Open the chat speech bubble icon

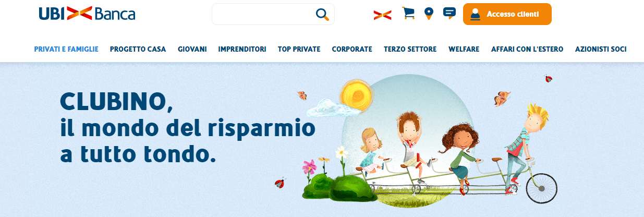(x=449, y=13)
